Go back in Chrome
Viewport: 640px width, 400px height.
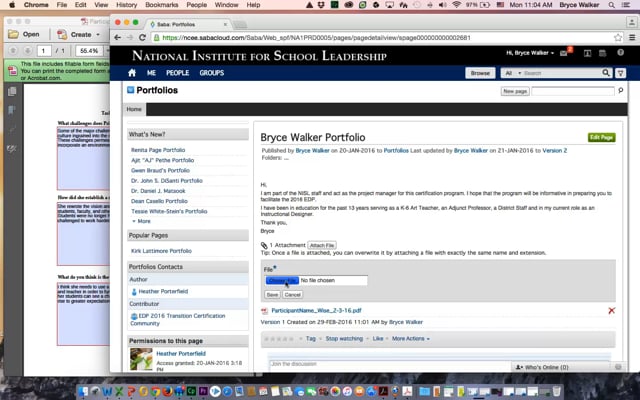[x=118, y=38]
